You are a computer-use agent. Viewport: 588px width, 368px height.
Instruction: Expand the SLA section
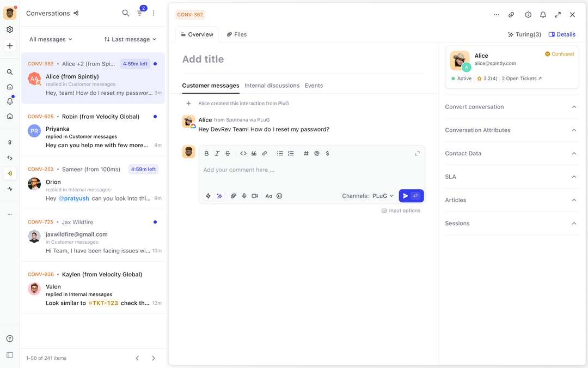tap(511, 177)
